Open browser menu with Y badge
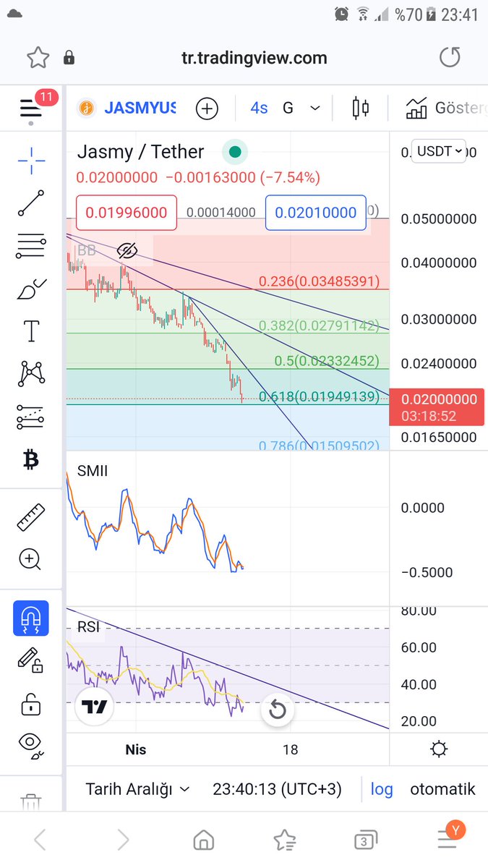 (450, 836)
